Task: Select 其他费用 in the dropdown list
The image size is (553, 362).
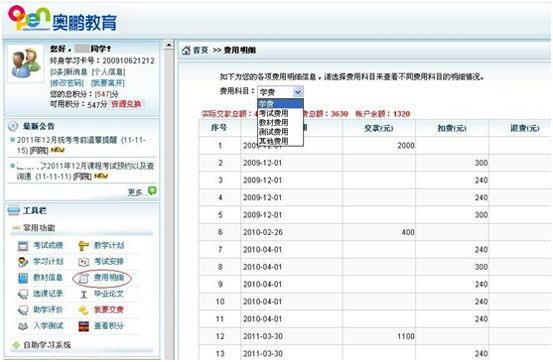Action: click(x=280, y=141)
